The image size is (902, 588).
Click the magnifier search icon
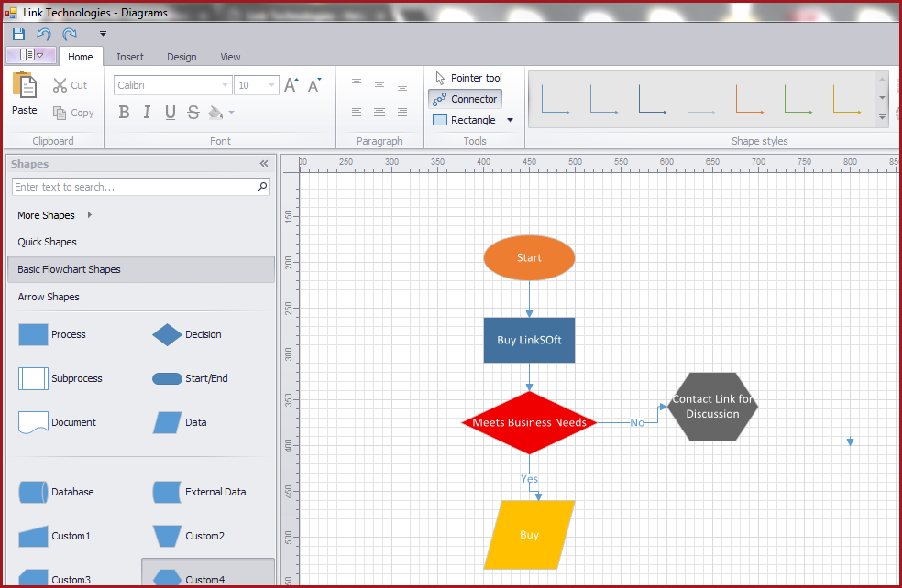[262, 186]
